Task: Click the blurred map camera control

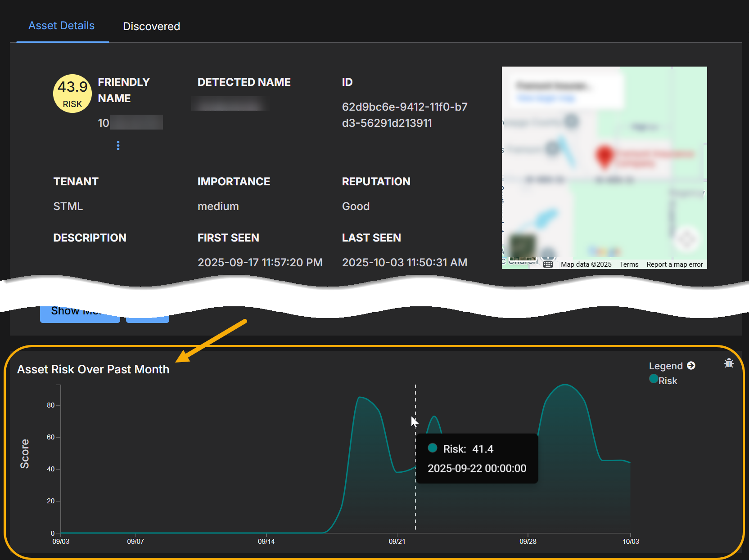Action: click(686, 239)
